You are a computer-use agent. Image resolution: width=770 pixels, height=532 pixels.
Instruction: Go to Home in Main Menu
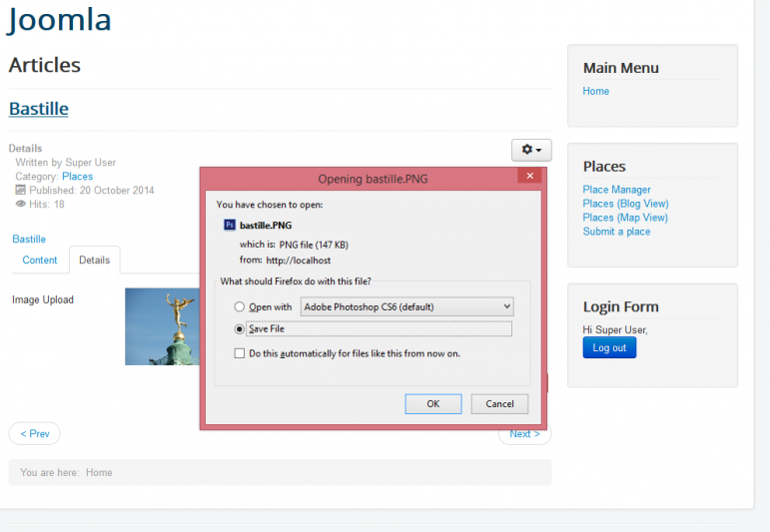coord(595,91)
